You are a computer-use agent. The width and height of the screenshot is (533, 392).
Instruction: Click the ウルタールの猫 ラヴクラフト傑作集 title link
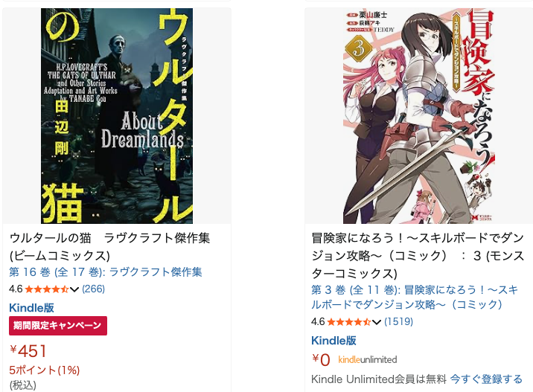pos(109,247)
